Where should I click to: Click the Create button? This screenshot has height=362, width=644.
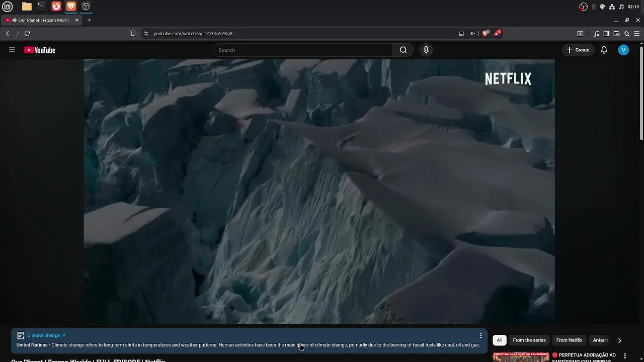click(578, 50)
